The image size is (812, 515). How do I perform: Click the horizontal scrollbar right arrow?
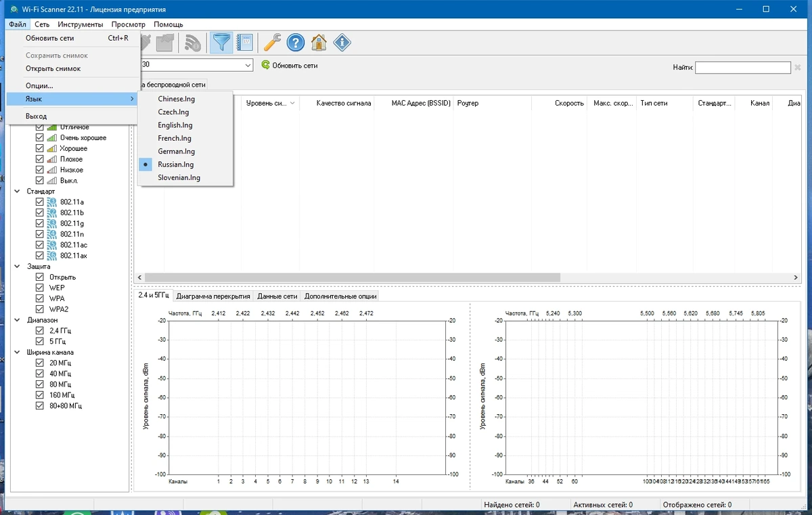pos(796,277)
